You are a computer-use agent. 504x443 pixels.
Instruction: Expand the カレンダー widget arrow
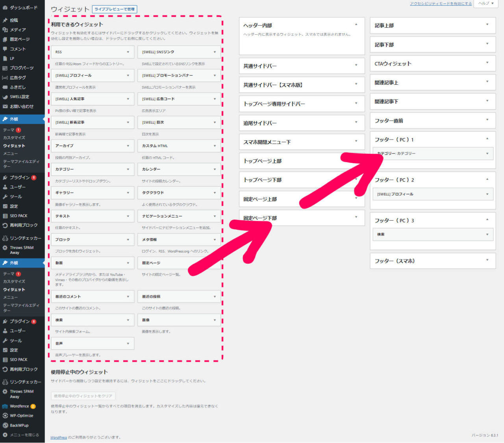(x=215, y=169)
